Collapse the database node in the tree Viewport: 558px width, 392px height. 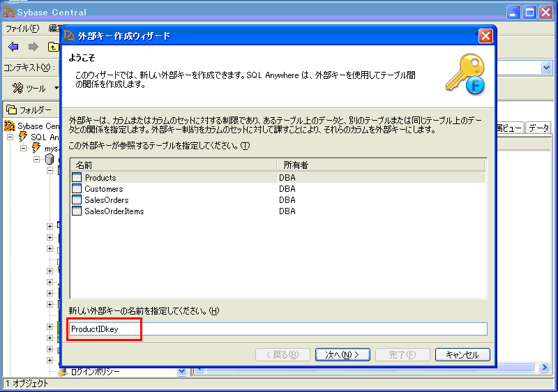point(38,160)
